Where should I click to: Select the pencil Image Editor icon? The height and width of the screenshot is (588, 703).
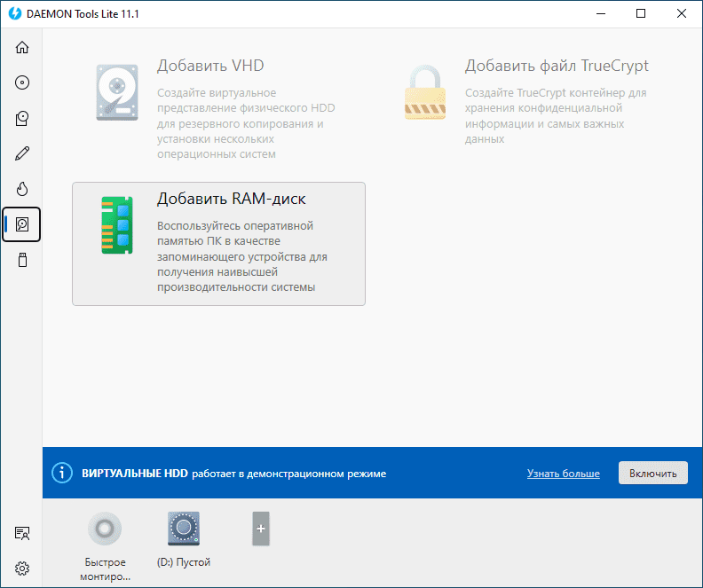pyautogui.click(x=22, y=153)
